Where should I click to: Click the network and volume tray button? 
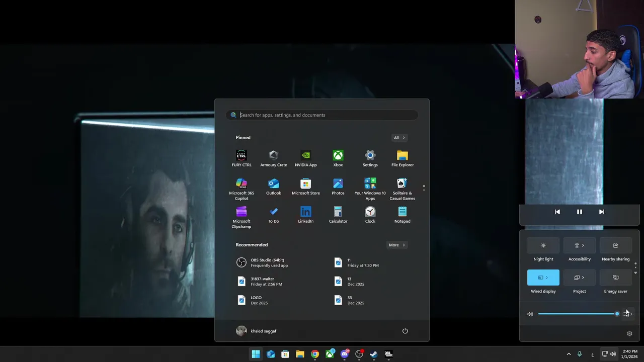(609, 354)
